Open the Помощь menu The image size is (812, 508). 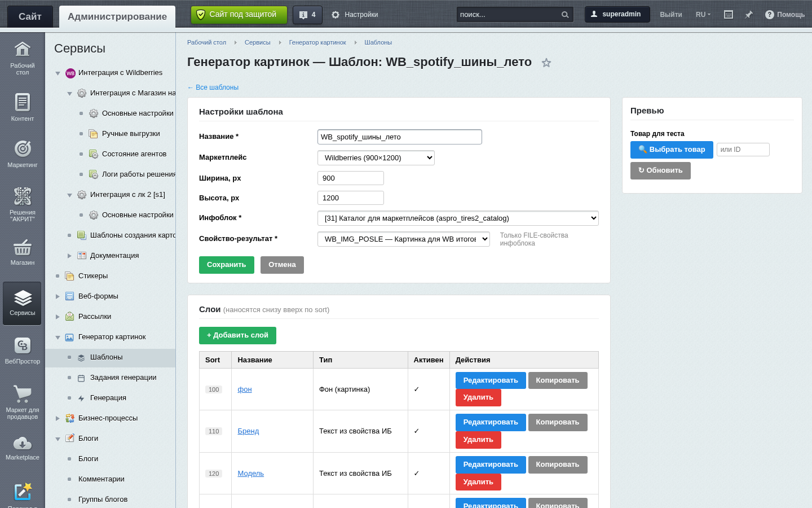(x=785, y=15)
